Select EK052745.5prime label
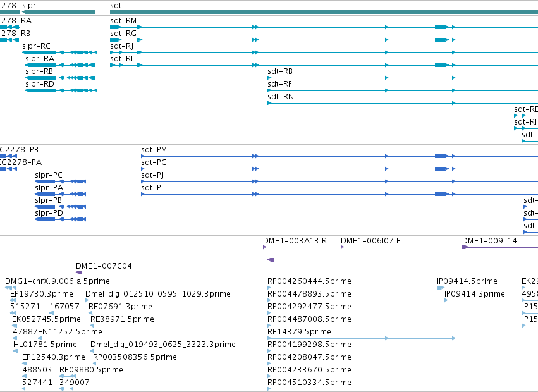Screen dimensions: 538x392 46,319
